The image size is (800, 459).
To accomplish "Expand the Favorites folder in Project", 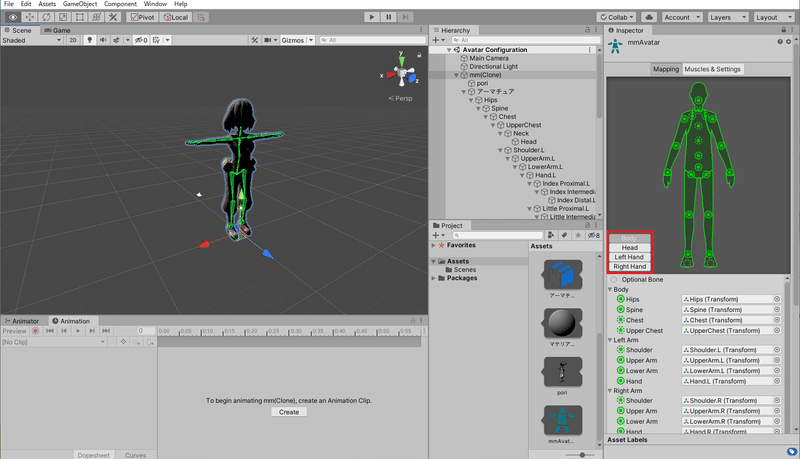I will [x=434, y=245].
